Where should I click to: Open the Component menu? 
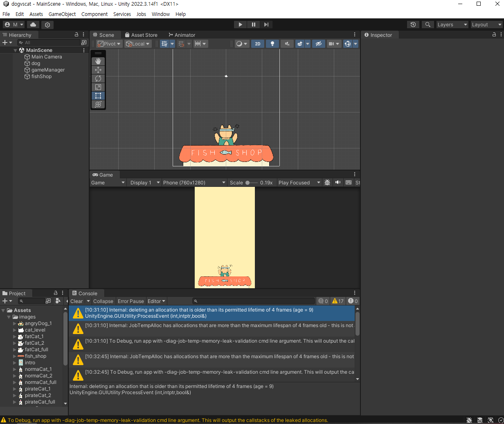[94, 14]
